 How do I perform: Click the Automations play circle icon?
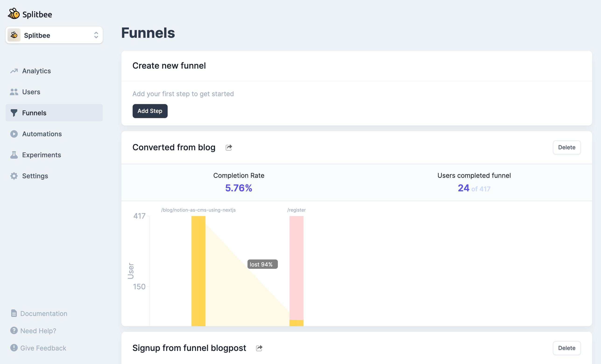[x=14, y=134]
